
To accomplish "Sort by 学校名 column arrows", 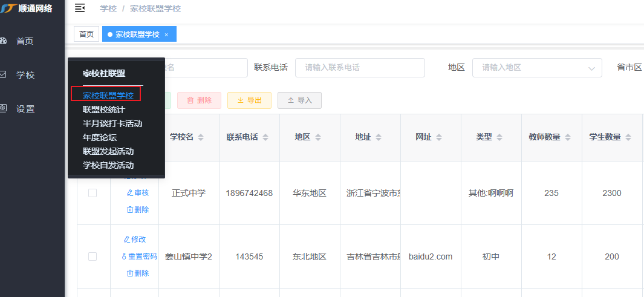I will (x=201, y=137).
